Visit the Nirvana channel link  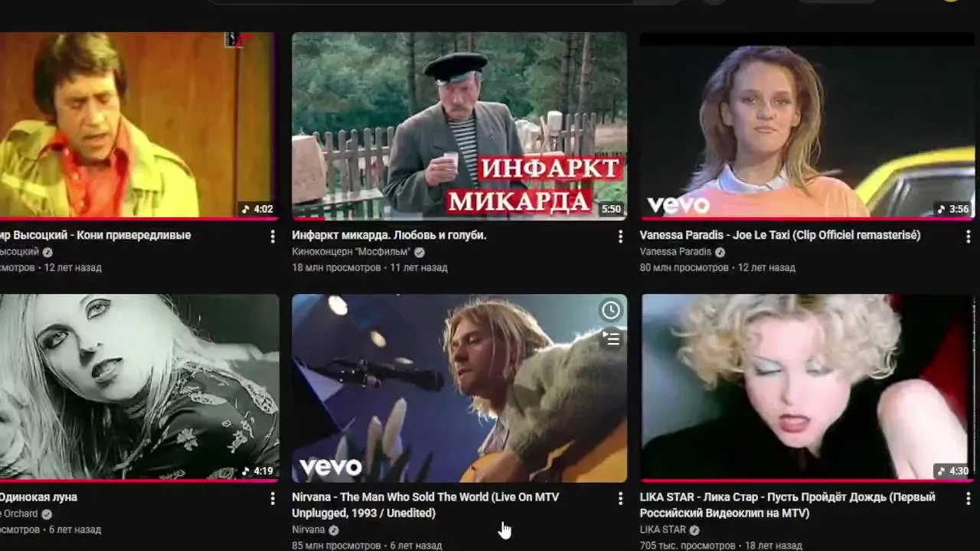(x=308, y=530)
